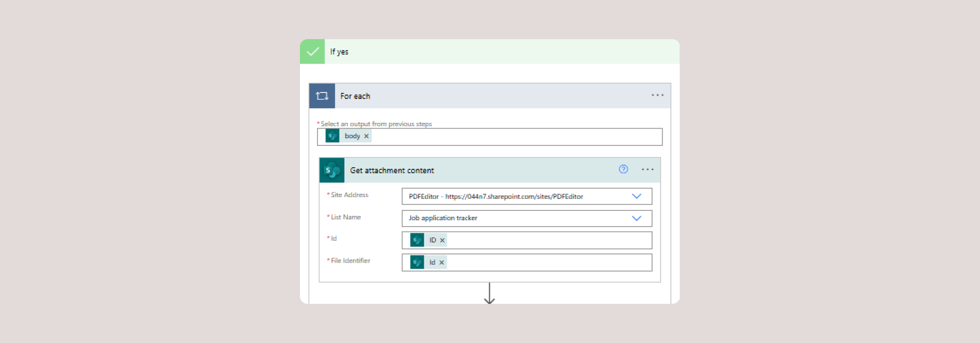The width and height of the screenshot is (980, 343).
Task: Remove the ID token from Id field
Action: tap(442, 240)
